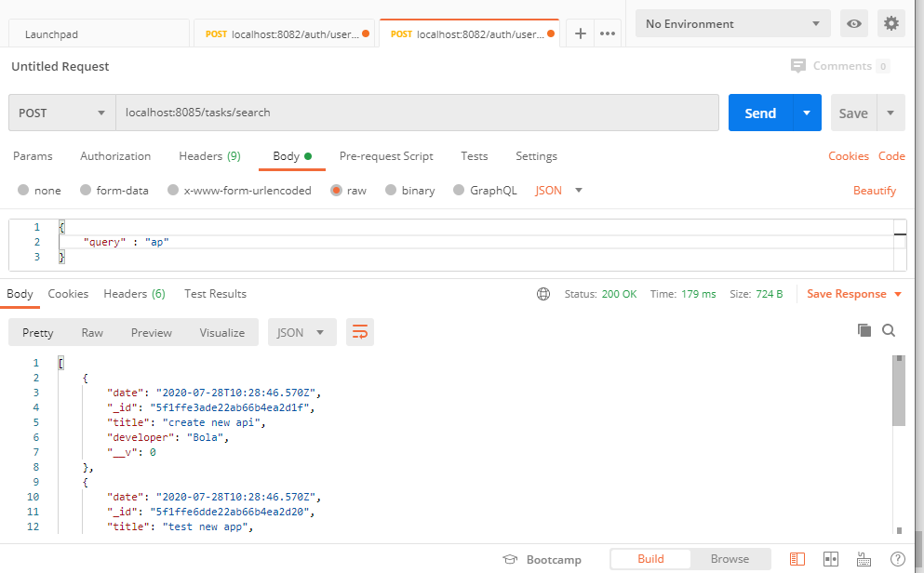Switch response view to Visualize
This screenshot has width=924, height=573.
[222, 333]
